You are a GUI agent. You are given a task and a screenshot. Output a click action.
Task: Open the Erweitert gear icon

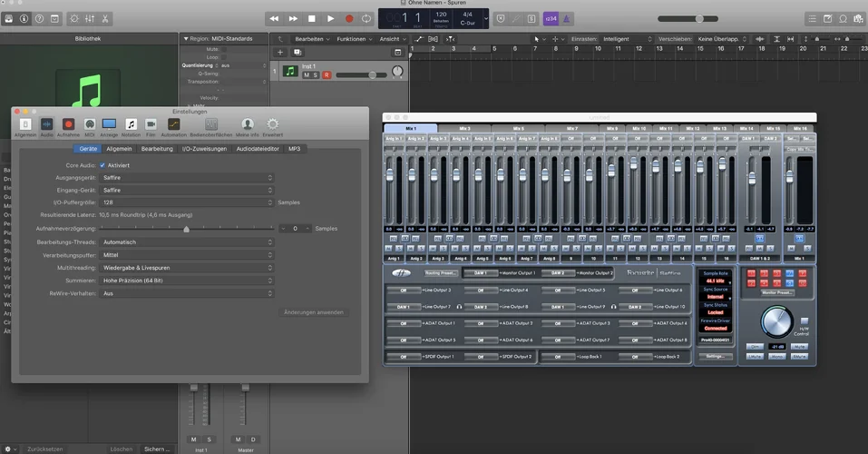tap(272, 125)
